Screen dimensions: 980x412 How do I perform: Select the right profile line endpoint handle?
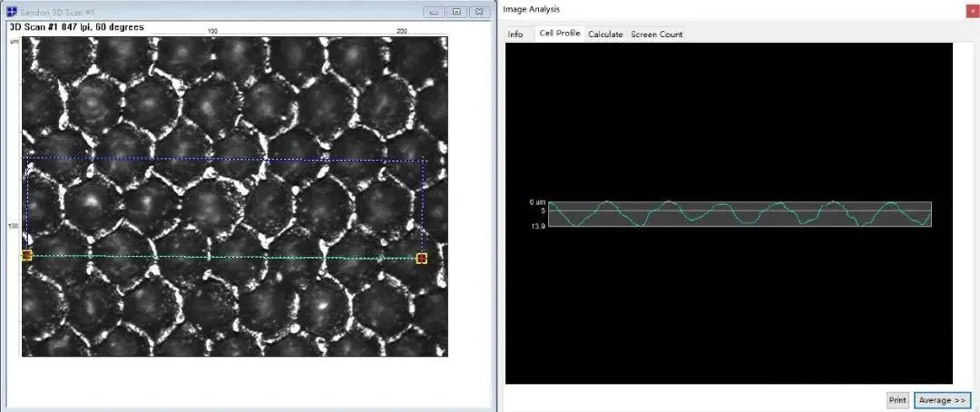tap(422, 259)
